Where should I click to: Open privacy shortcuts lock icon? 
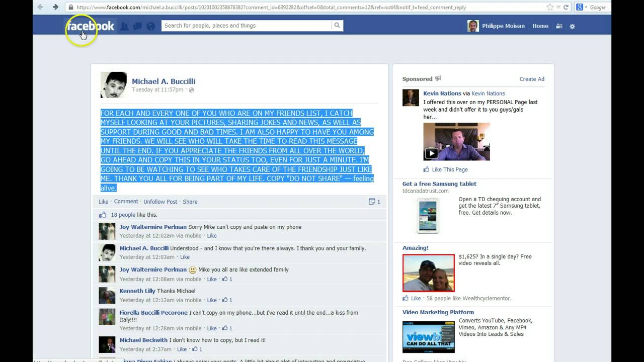tap(559, 26)
